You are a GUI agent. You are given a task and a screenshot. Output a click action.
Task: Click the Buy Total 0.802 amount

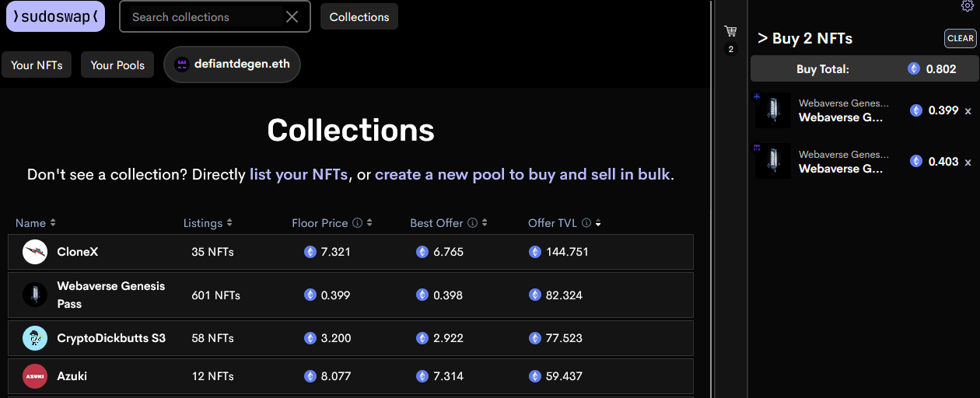click(941, 69)
